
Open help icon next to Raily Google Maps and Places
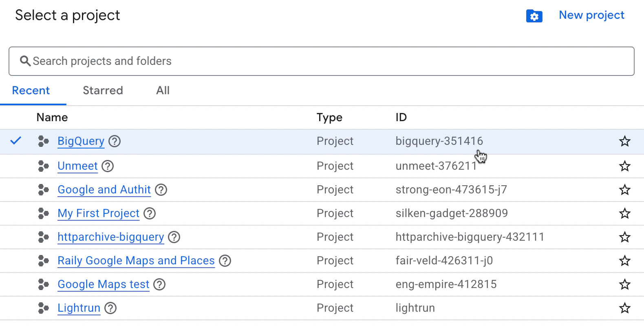(225, 261)
